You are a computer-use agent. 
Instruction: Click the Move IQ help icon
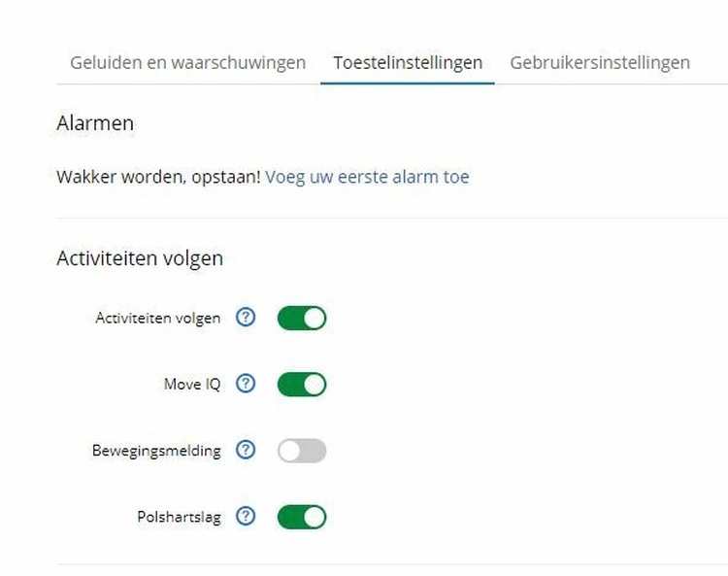pos(247,384)
